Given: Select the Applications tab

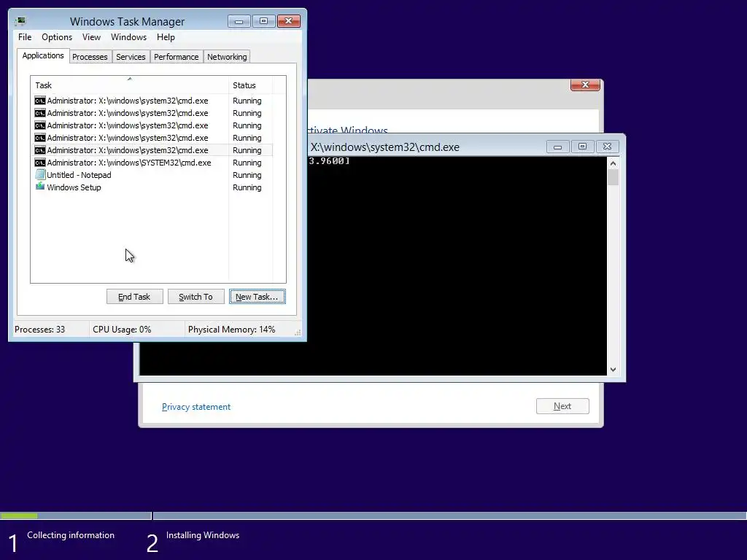Looking at the screenshot, I should click(x=43, y=55).
